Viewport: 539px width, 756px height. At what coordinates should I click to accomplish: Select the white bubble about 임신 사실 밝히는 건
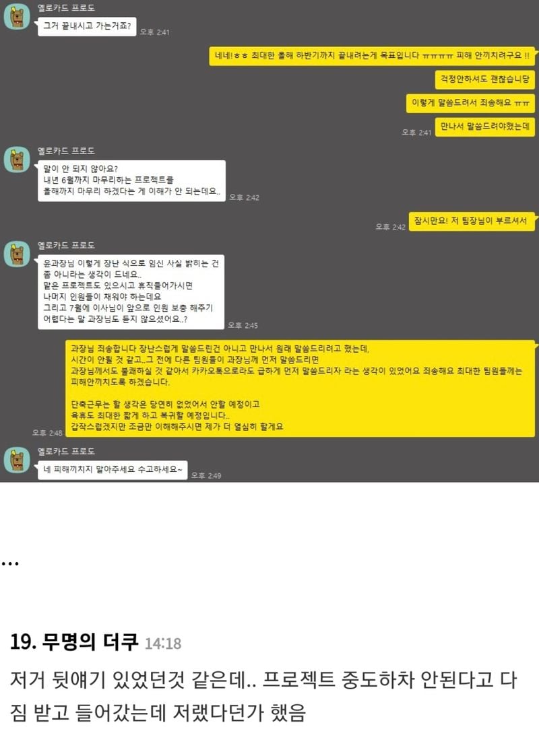click(x=131, y=291)
